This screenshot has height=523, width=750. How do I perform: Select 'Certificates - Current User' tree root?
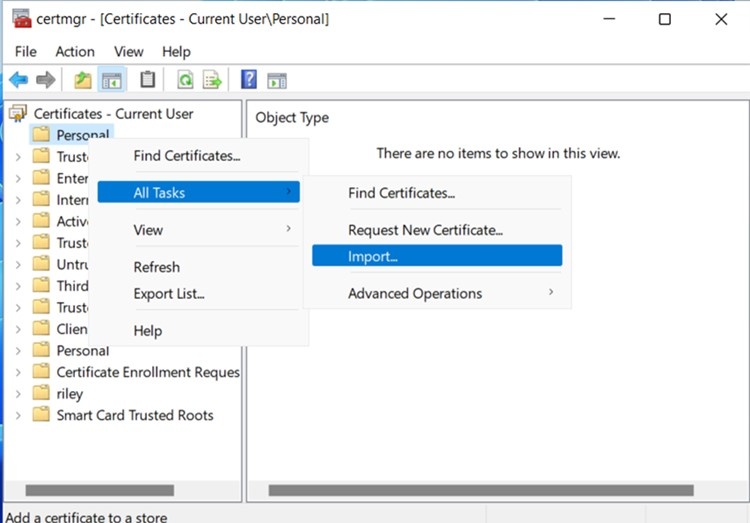[x=113, y=114]
